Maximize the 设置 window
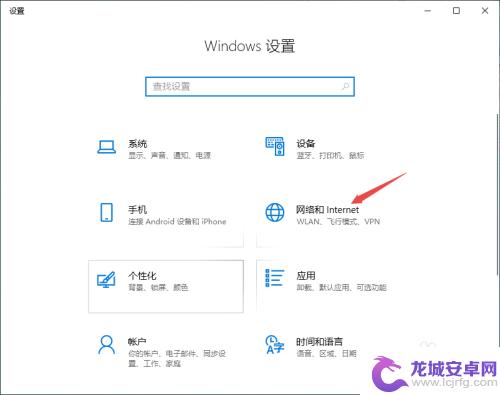The image size is (500, 395). 456,11
